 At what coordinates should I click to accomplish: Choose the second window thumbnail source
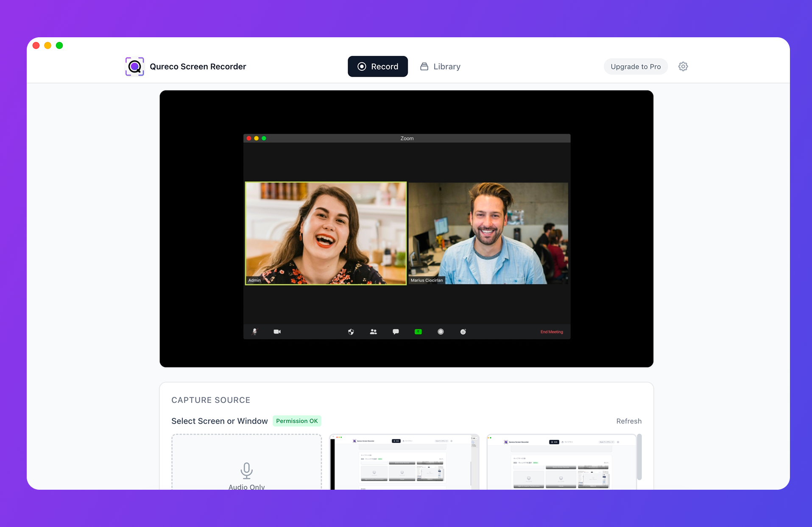click(x=561, y=462)
